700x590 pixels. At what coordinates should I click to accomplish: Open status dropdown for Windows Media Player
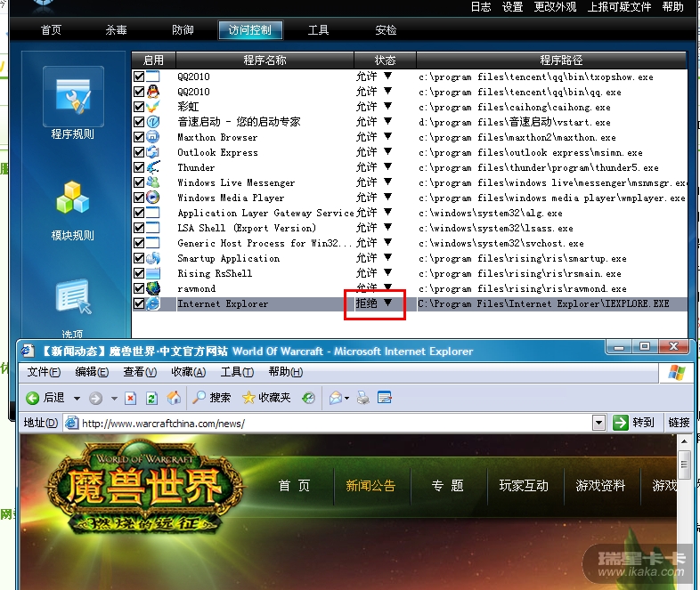(x=388, y=198)
